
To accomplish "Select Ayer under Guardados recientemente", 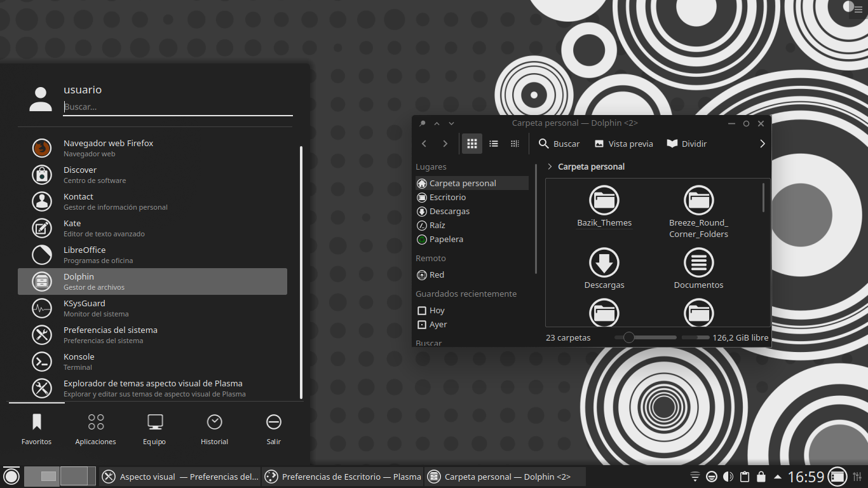I will [x=472, y=324].
